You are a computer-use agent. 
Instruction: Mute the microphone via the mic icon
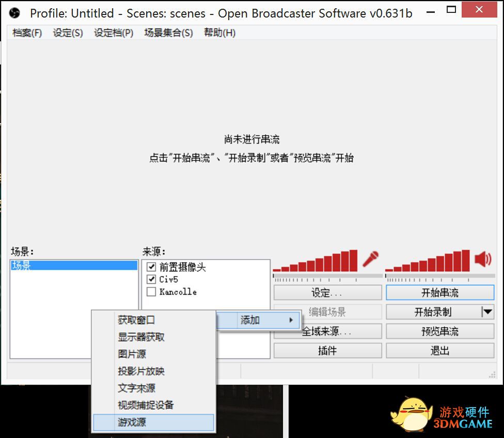point(371,259)
